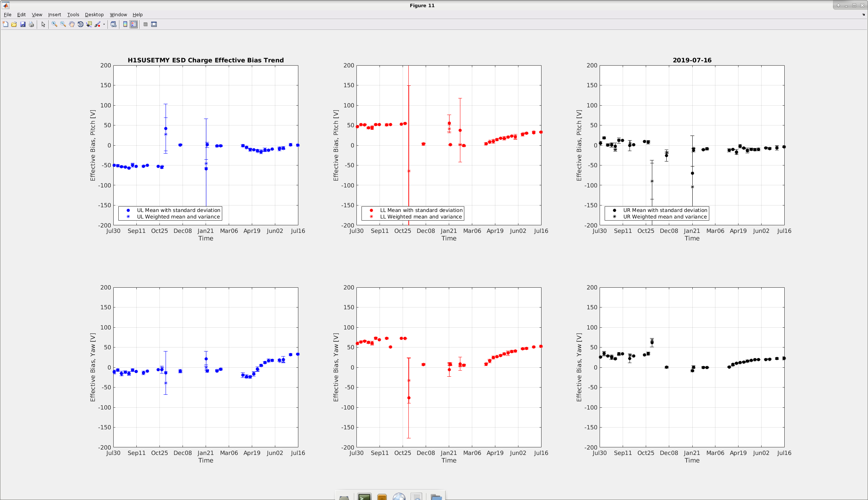Image resolution: width=868 pixels, height=500 pixels.
Task: Open a file with the folder icon
Action: [14, 24]
